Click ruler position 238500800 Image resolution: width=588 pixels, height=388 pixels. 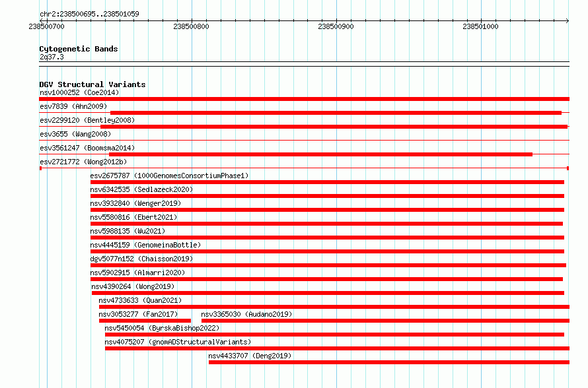(x=191, y=26)
